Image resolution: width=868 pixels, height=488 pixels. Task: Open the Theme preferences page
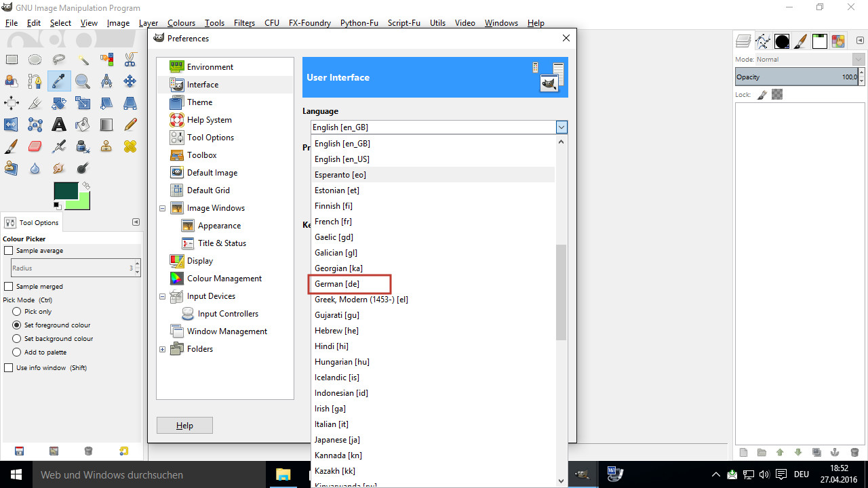point(199,102)
